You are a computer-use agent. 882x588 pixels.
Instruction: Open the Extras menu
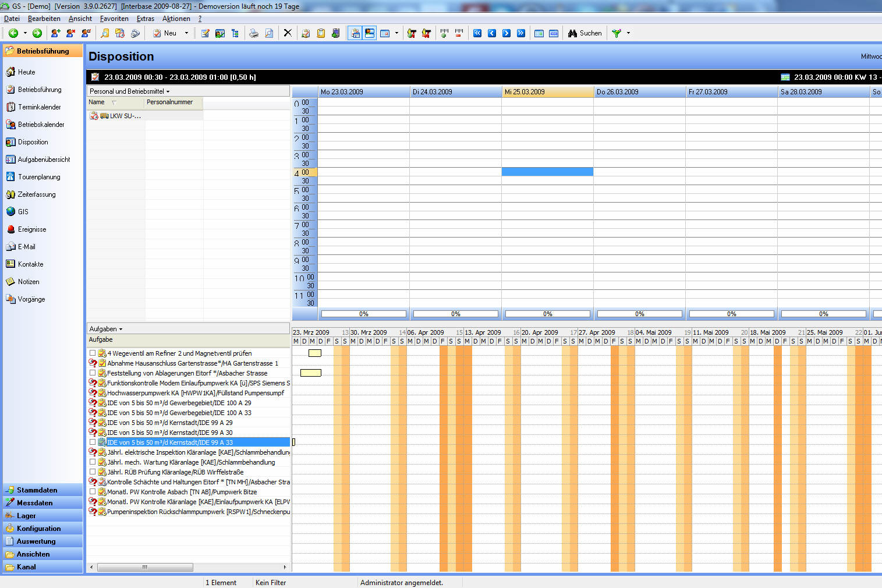click(x=145, y=19)
